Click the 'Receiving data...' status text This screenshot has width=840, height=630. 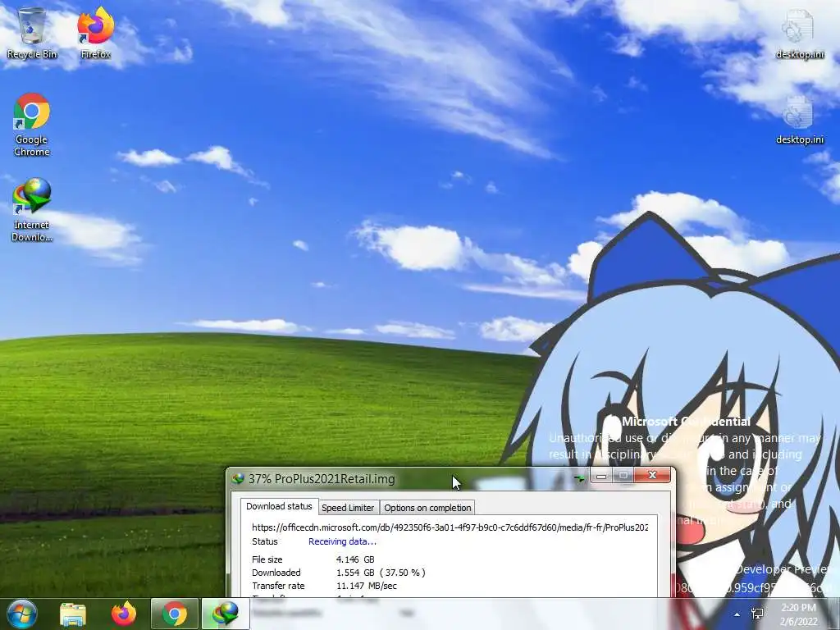(x=342, y=541)
